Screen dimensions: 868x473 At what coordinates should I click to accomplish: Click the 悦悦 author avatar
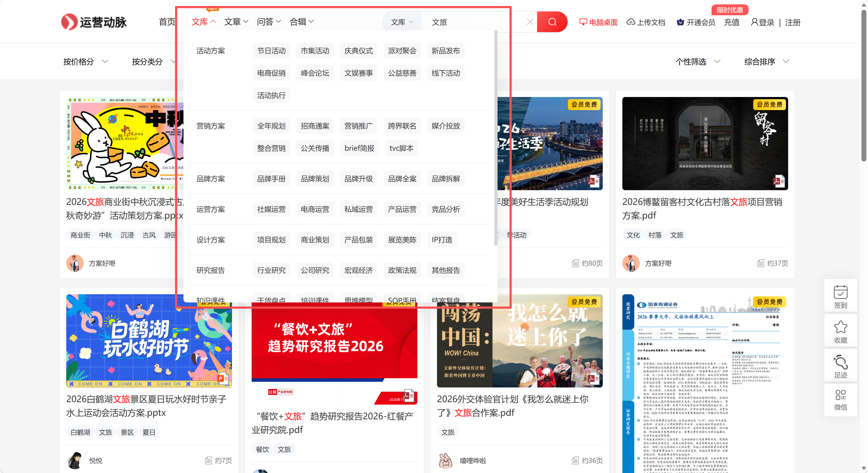pos(75,460)
